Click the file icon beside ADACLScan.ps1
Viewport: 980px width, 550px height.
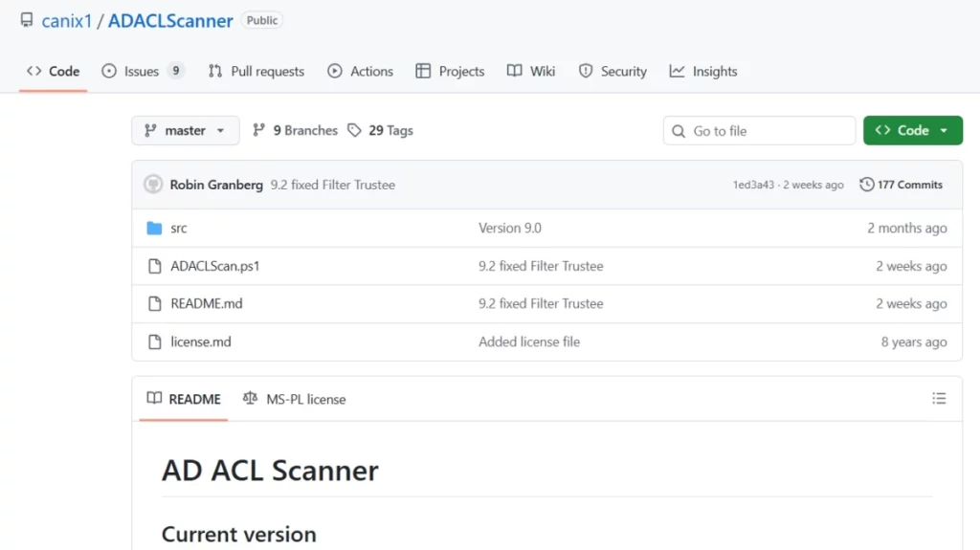pyautogui.click(x=154, y=266)
